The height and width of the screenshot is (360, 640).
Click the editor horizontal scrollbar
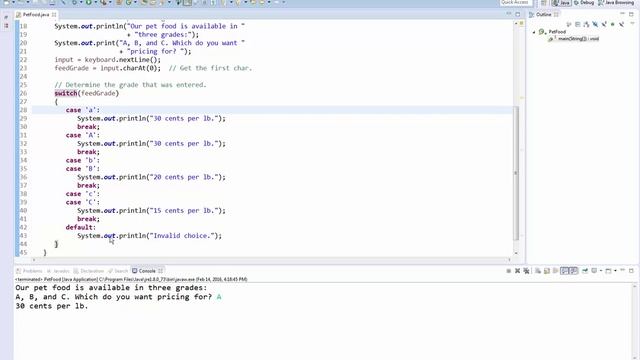pyautogui.click(x=271, y=259)
